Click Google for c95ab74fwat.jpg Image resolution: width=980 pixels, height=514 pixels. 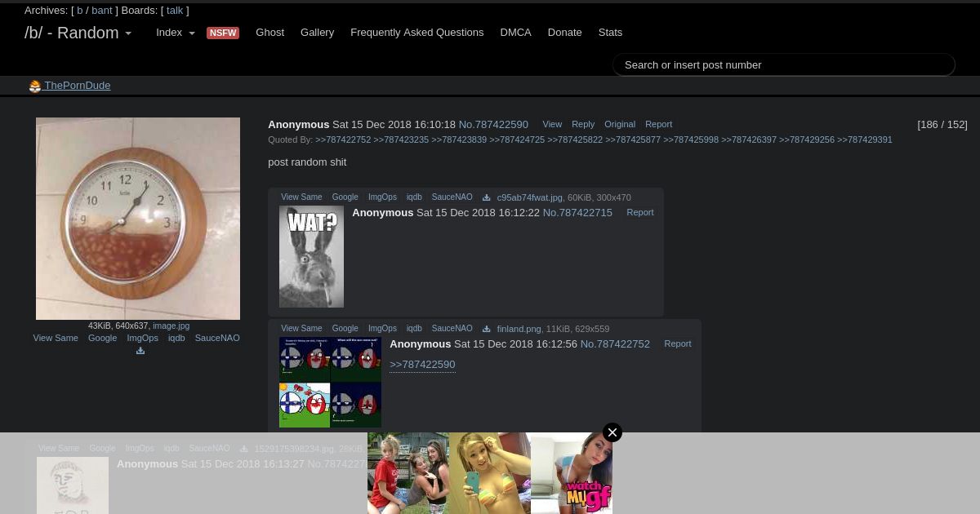[345, 197]
